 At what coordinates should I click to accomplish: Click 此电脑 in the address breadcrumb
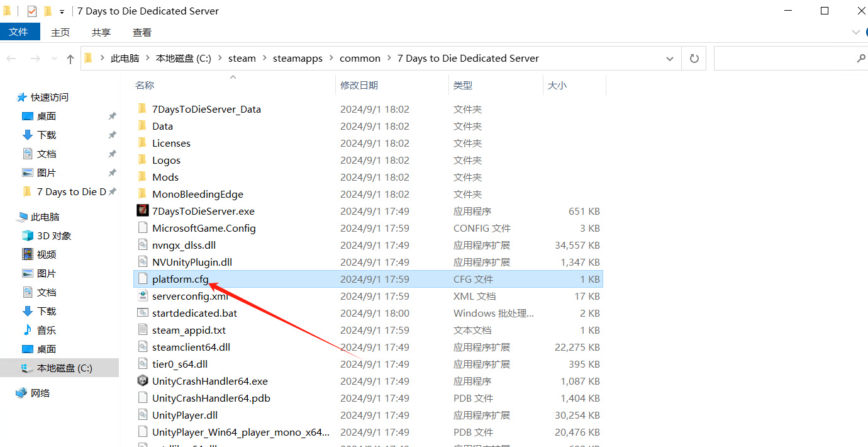pyautogui.click(x=125, y=59)
